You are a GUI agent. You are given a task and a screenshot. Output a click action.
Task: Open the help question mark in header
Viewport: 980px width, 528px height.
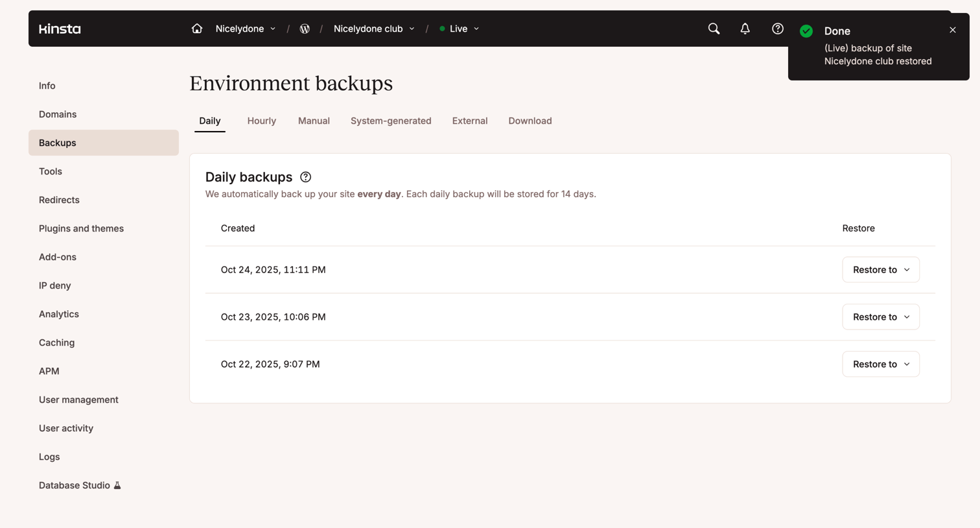tap(778, 29)
